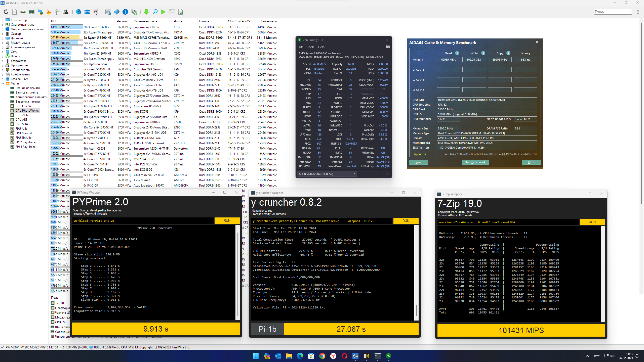
Task: Click the Refresh toolbar icon
Action: [x=6, y=12]
